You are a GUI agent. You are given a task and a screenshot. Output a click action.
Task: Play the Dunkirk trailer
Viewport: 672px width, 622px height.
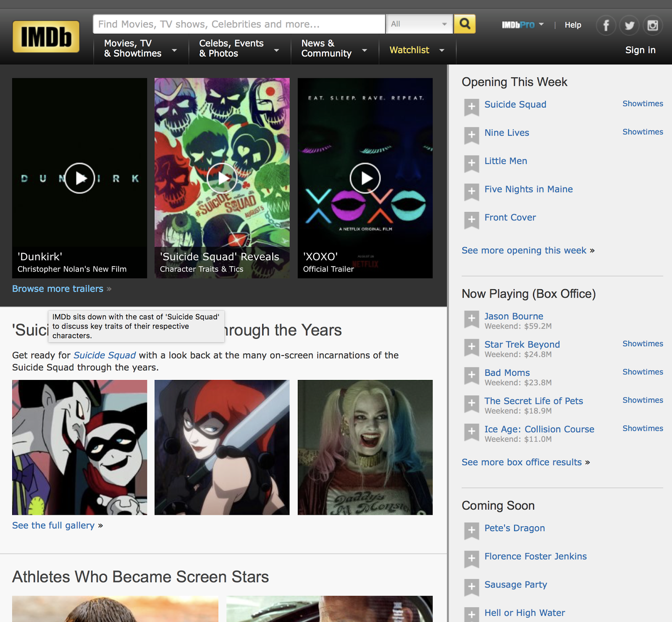(79, 178)
